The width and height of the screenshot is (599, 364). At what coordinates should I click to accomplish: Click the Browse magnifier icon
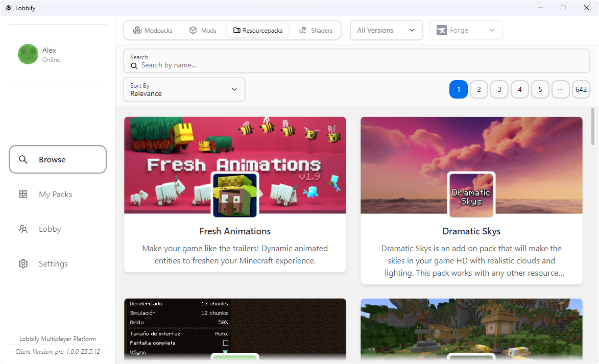click(x=23, y=159)
